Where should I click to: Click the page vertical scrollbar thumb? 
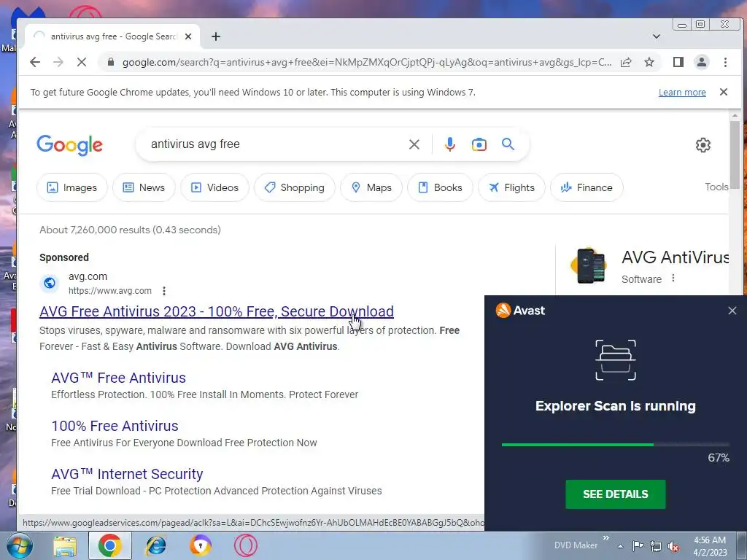(735, 154)
